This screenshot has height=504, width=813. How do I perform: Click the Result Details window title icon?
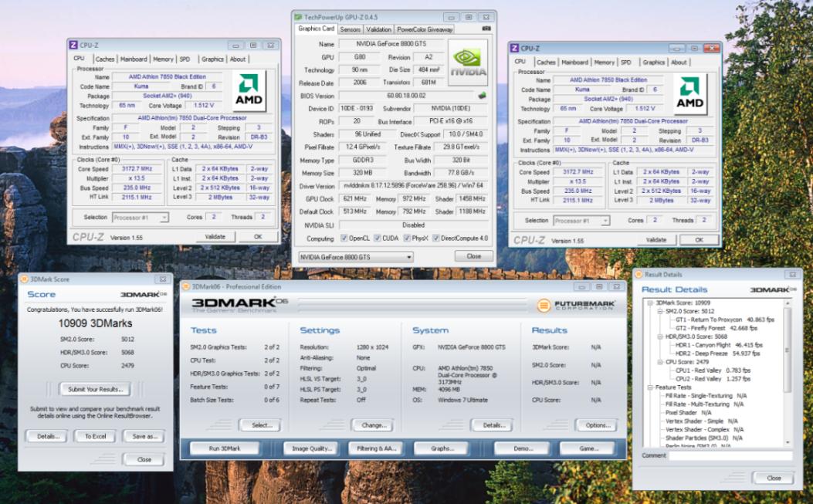639,274
